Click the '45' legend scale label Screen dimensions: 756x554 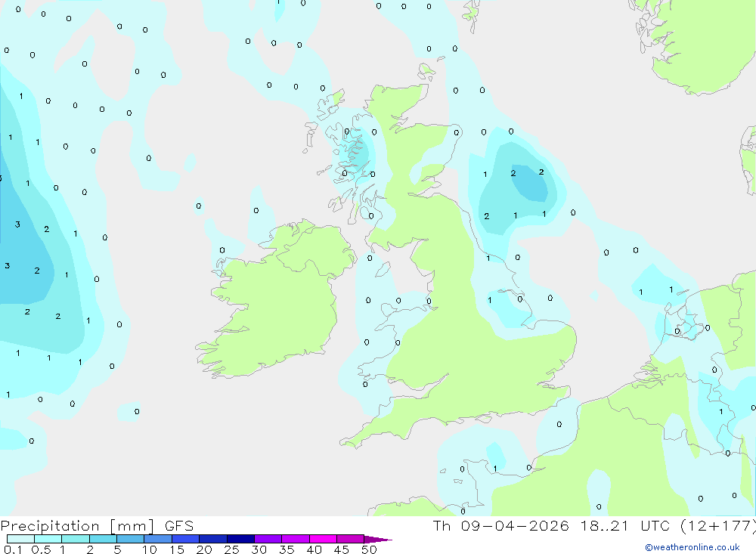click(342, 549)
